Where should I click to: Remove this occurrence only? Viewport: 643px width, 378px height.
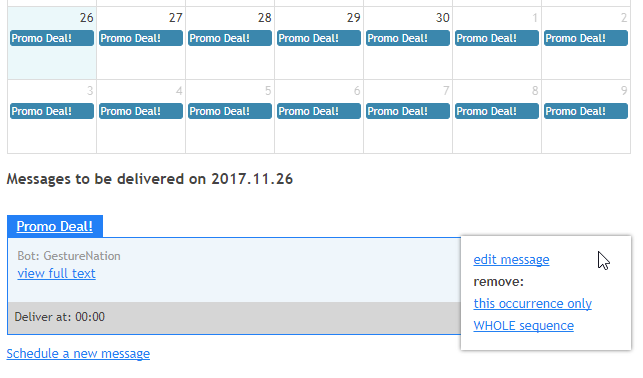533,303
